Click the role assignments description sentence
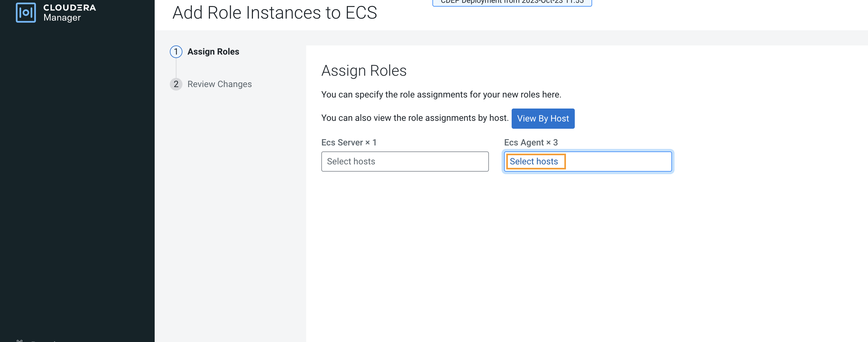 (441, 95)
